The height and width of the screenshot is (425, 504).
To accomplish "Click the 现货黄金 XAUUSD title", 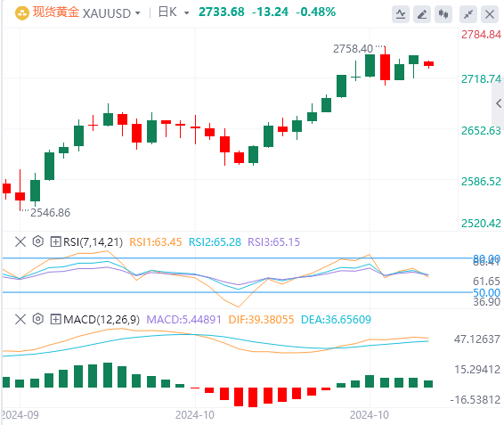I will 82,12.
